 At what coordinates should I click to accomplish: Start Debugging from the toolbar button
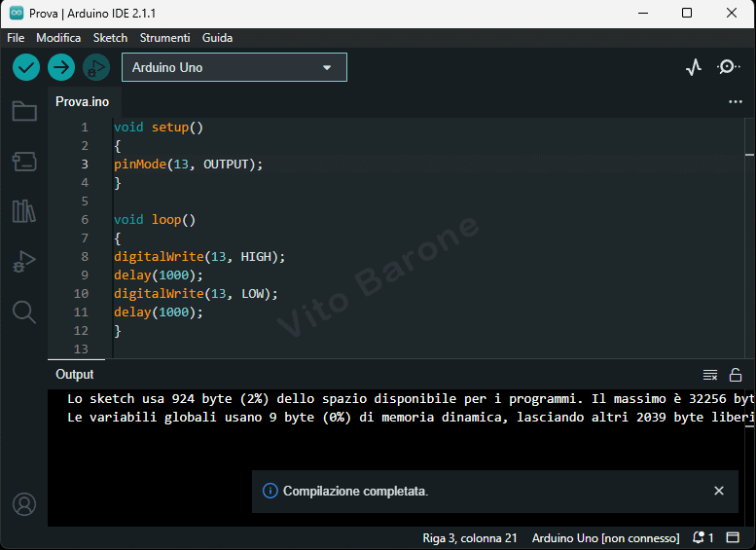[96, 67]
